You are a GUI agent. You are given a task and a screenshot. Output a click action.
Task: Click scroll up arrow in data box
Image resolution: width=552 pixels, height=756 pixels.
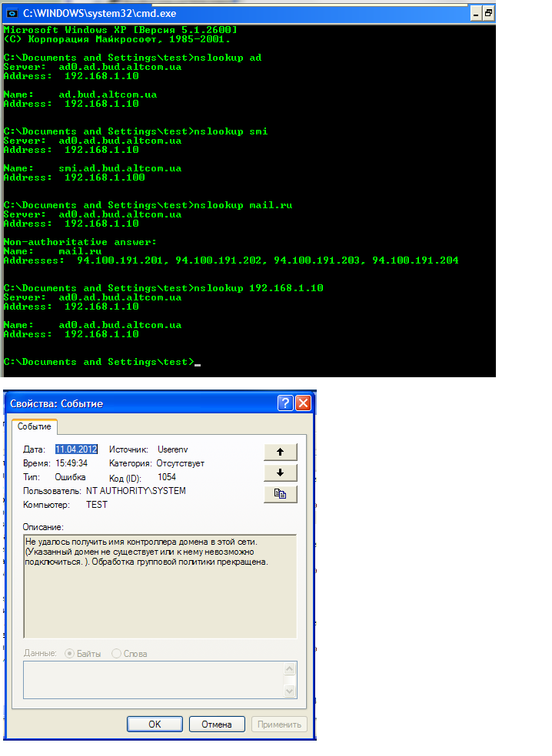tap(290, 668)
